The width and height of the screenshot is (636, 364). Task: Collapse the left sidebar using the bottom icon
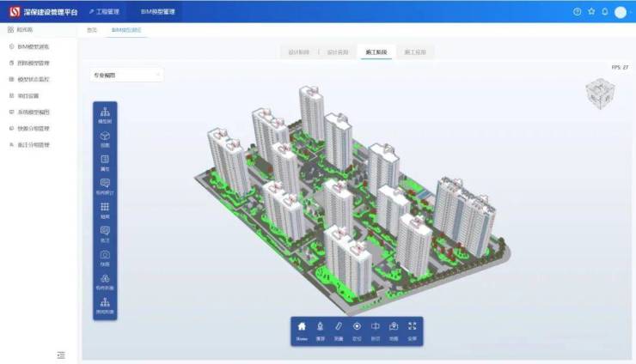(x=61, y=355)
